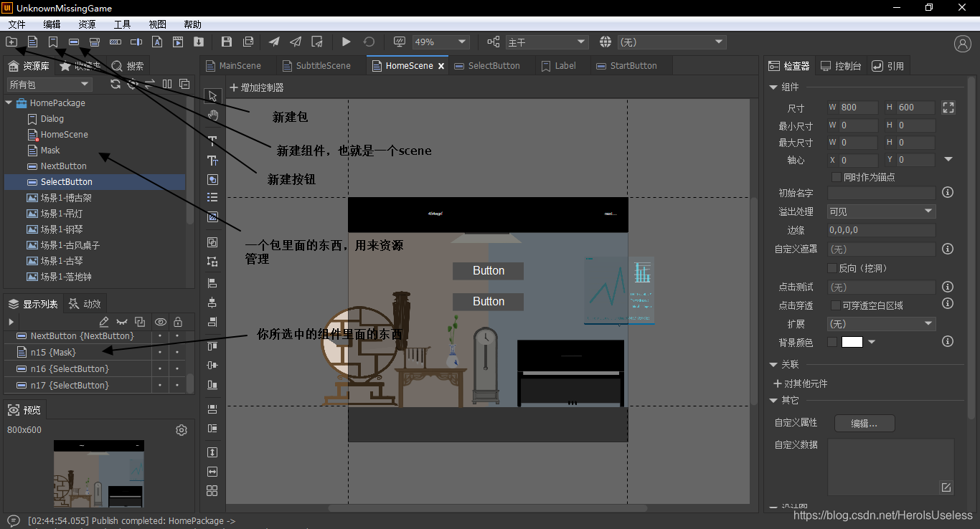Click the fullscreen size icon beside height
The image size is (980, 529).
point(948,108)
